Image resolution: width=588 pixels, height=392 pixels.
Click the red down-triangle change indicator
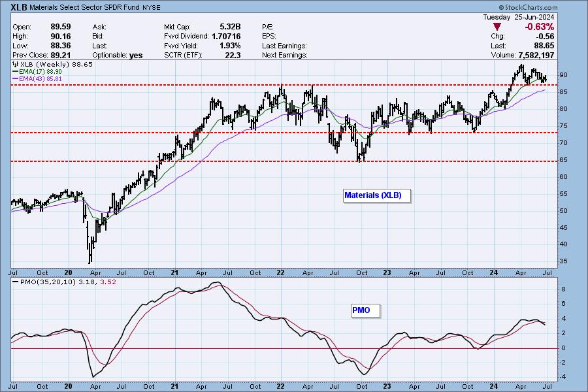point(497,27)
